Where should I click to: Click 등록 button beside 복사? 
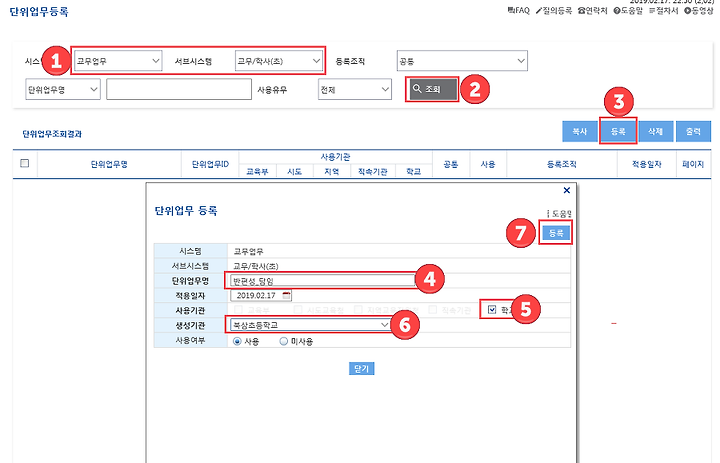click(x=618, y=131)
